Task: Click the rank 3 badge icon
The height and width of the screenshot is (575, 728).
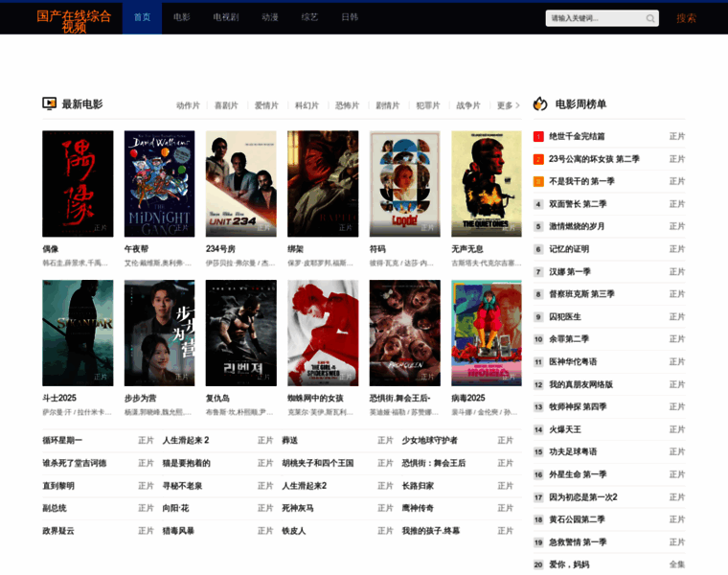Action: click(538, 181)
